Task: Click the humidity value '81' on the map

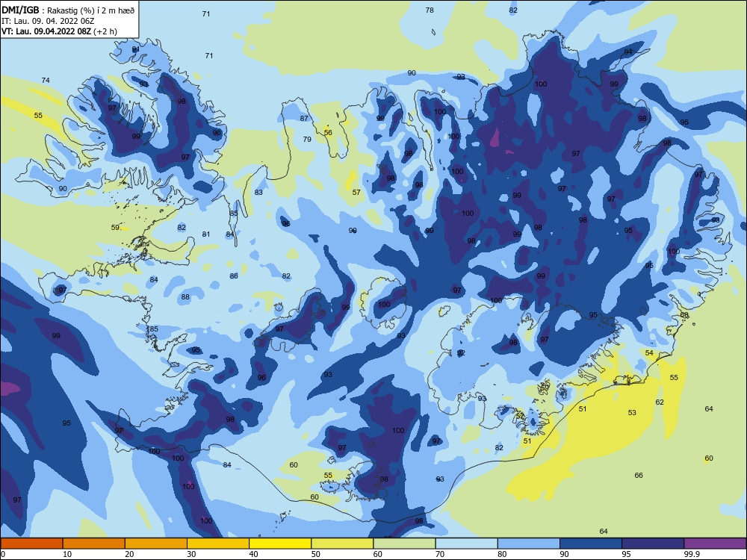Action: pyautogui.click(x=206, y=234)
